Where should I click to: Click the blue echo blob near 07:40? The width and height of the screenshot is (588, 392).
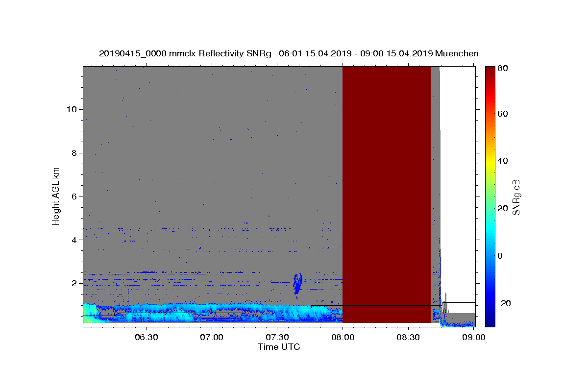[x=297, y=285]
